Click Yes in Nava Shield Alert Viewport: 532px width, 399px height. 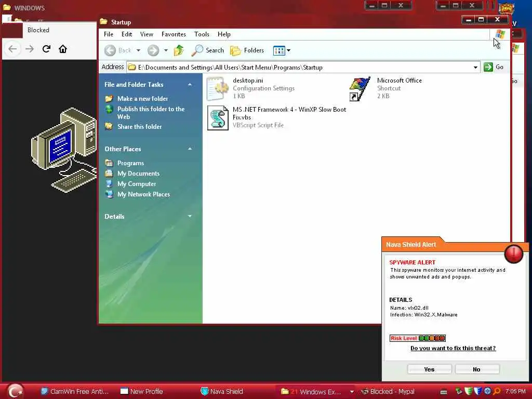(x=429, y=369)
